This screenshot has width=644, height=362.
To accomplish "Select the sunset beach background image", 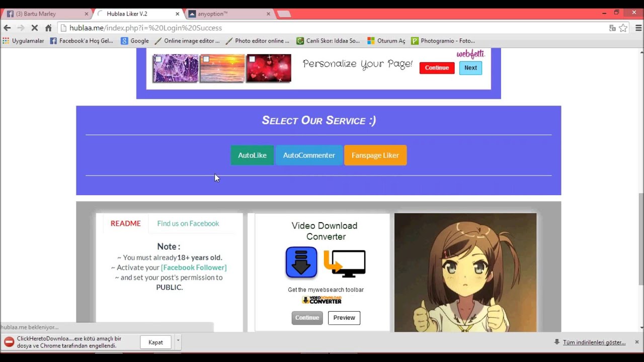I will [222, 68].
